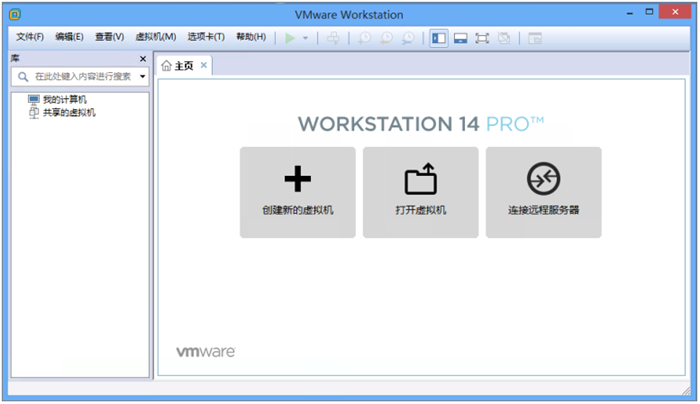Click the send Ctrl+Alt+Del toolbar icon
This screenshot has width=700, height=404.
[333, 38]
